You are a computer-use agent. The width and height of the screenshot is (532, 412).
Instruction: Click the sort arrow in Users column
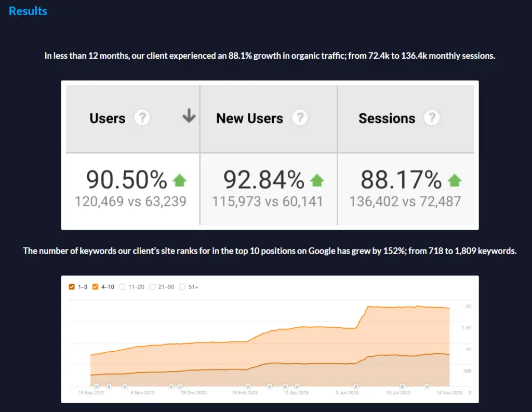pyautogui.click(x=189, y=117)
